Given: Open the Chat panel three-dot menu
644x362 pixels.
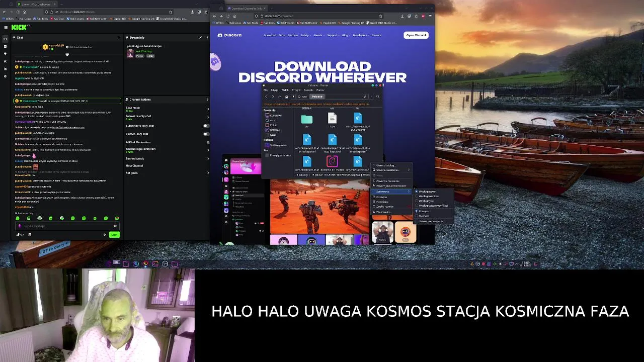Looking at the screenshot, I should (119, 37).
